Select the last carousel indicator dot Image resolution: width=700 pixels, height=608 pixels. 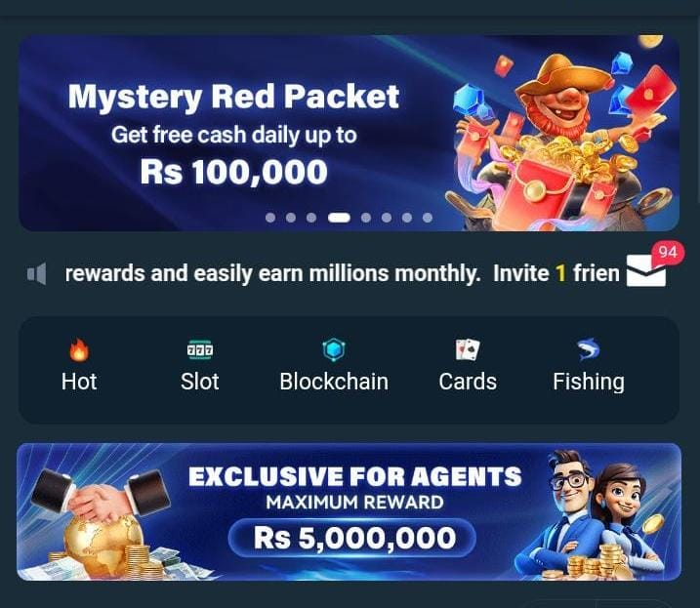coord(428,218)
